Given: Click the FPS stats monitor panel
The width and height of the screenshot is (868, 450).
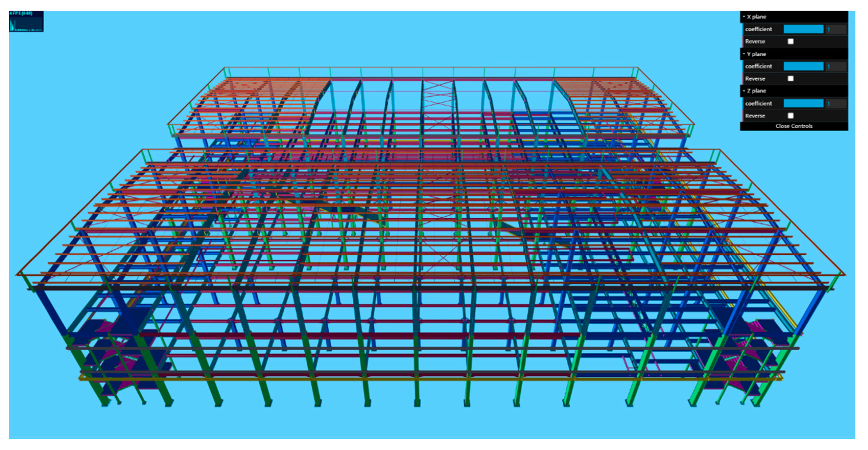Looking at the screenshot, I should [x=26, y=21].
